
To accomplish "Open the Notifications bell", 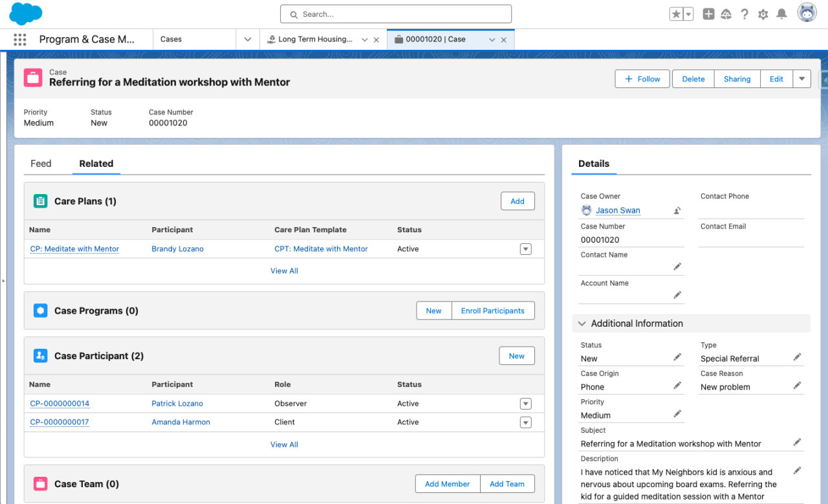I will 781,14.
